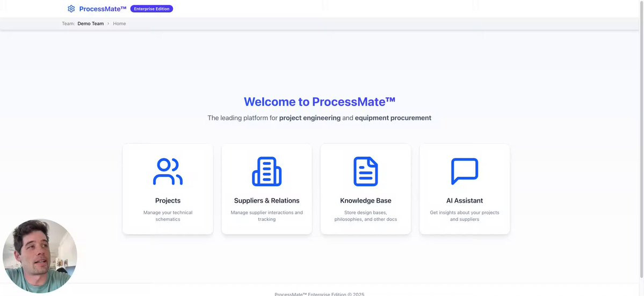The width and height of the screenshot is (644, 296).
Task: Click the "leading platform for project engineering" subtitle
Action: [x=319, y=118]
